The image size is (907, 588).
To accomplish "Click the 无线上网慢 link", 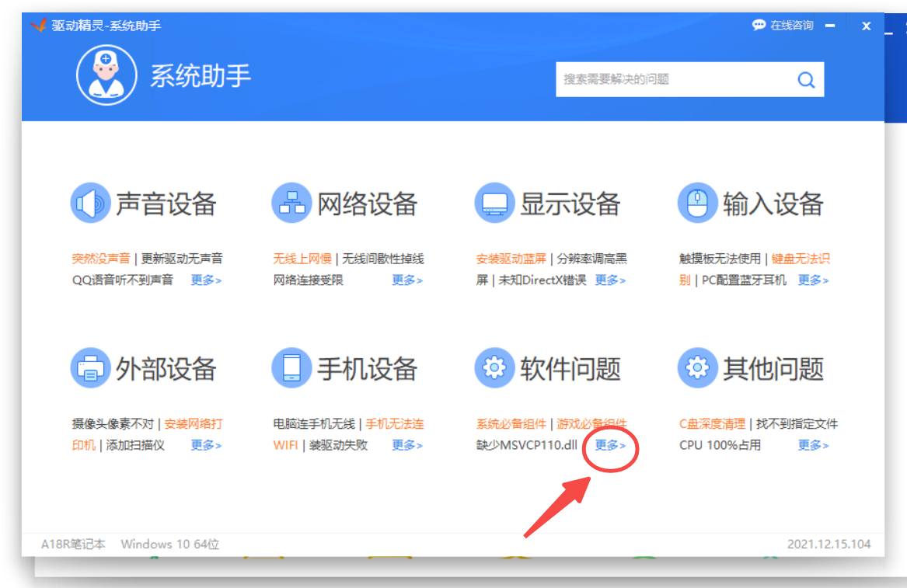I will click(x=302, y=259).
